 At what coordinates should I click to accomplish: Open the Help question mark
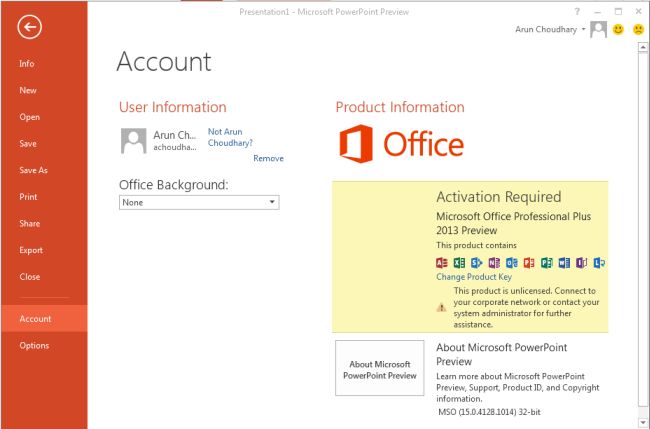[x=577, y=12]
